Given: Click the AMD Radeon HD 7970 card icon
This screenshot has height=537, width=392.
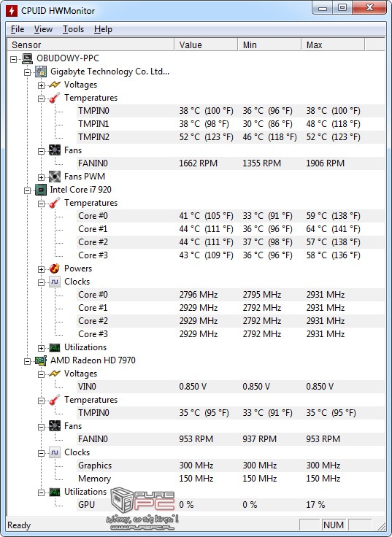Looking at the screenshot, I should pos(41,360).
